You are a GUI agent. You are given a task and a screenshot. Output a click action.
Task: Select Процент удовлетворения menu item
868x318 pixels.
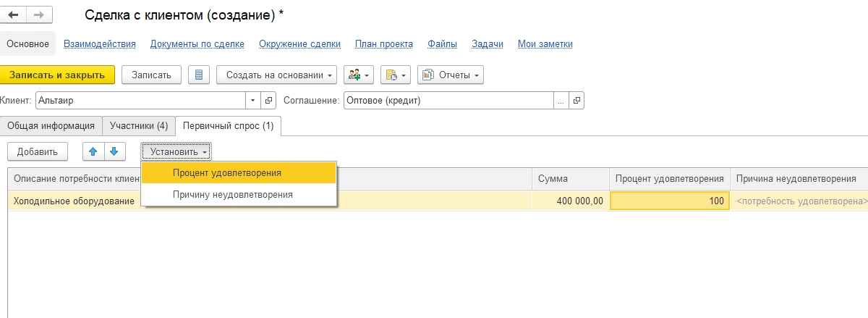pyautogui.click(x=227, y=172)
